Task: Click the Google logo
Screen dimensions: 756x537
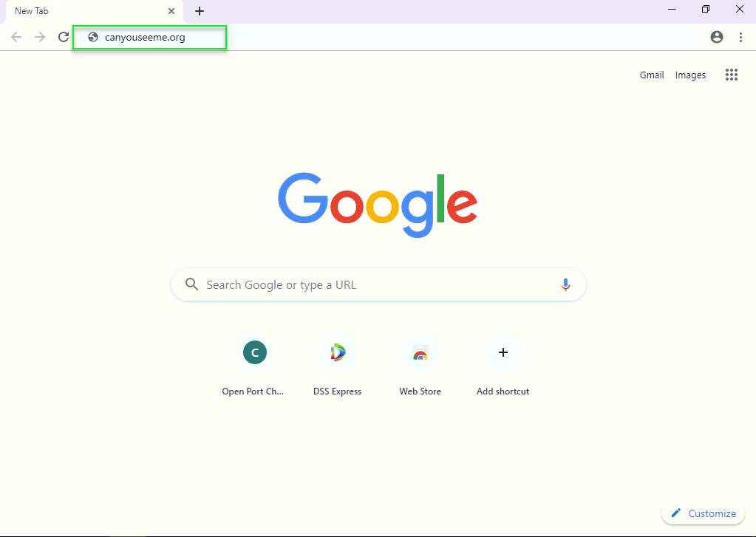Action: click(x=378, y=205)
